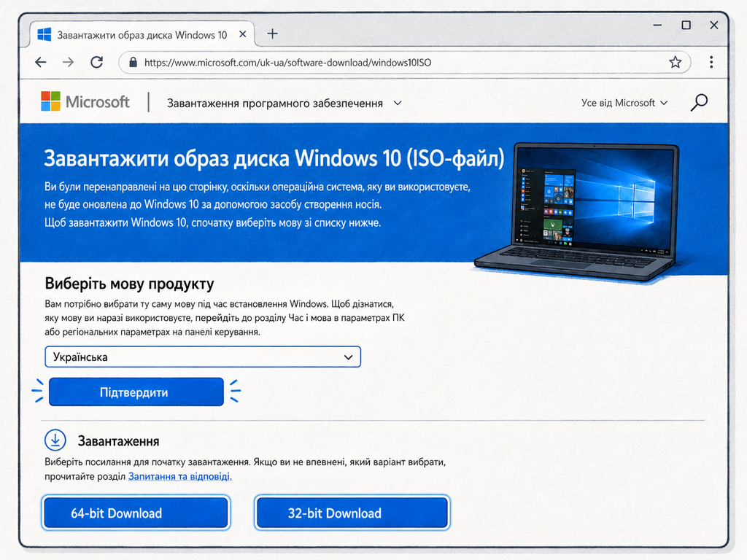Click the Завантаження section heading
The height and width of the screenshot is (560, 747).
[118, 441]
